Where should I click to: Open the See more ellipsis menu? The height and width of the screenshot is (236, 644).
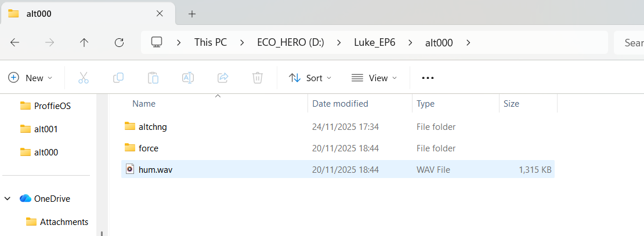point(428,78)
